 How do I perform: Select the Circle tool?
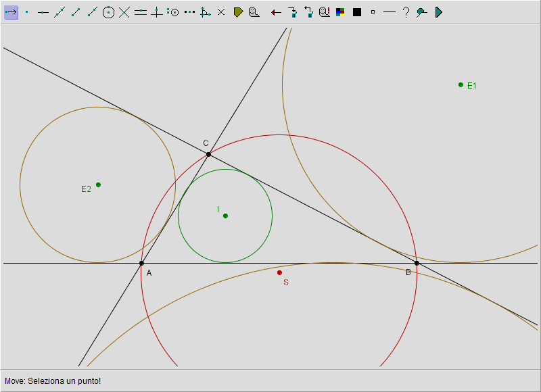(x=108, y=12)
